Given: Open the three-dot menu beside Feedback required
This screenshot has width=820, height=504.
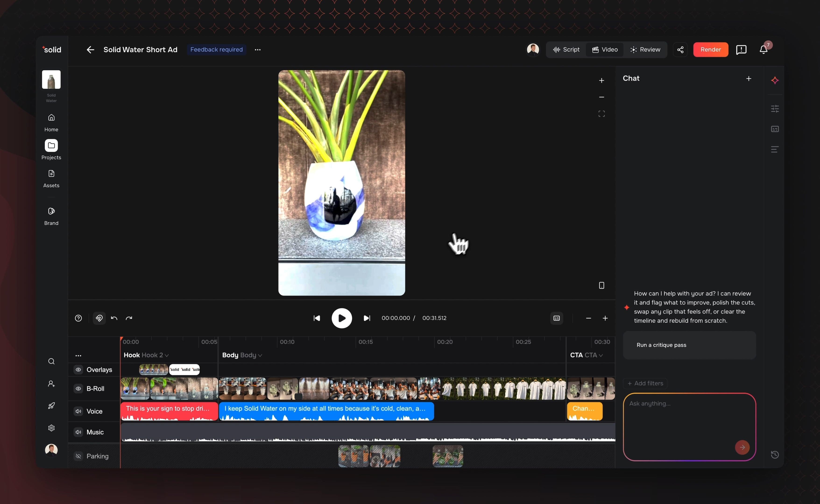Looking at the screenshot, I should pos(258,50).
